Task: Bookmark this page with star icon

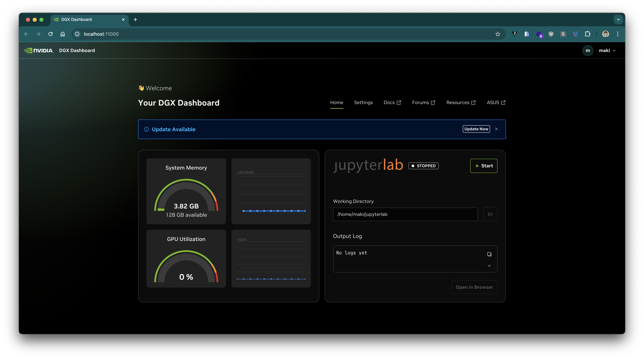Action: click(498, 34)
